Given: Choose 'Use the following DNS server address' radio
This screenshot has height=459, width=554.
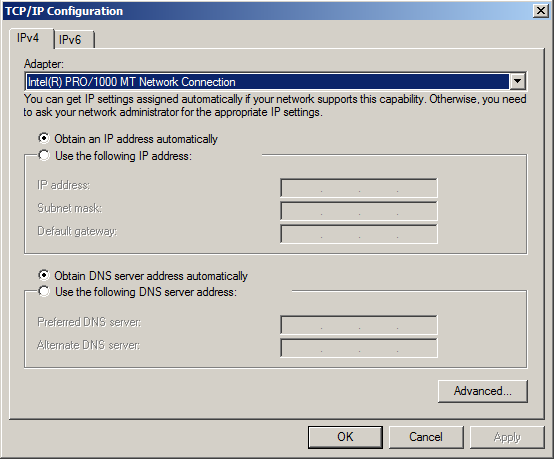Looking at the screenshot, I should [x=44, y=292].
